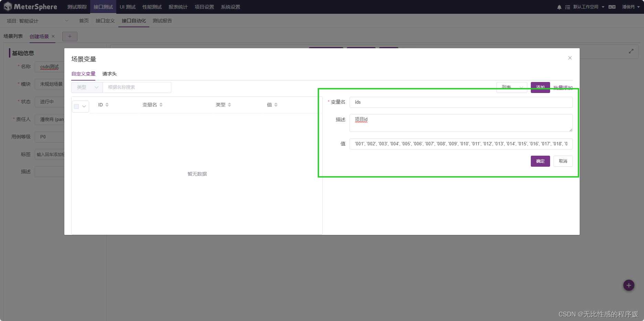Image resolution: width=644 pixels, height=321 pixels.
Task: Open the 项目设置 top menu
Action: (204, 7)
